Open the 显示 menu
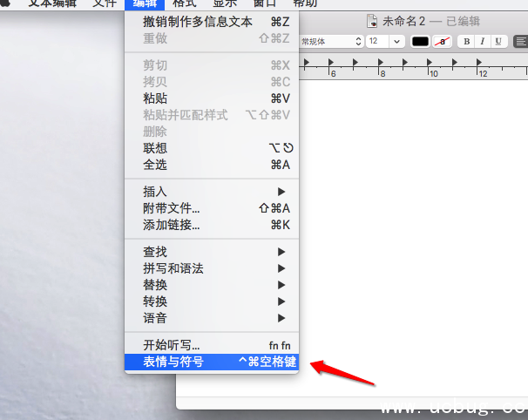 (225, 3)
